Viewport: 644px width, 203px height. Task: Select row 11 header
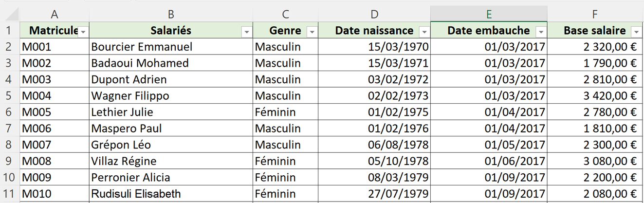(x=10, y=194)
